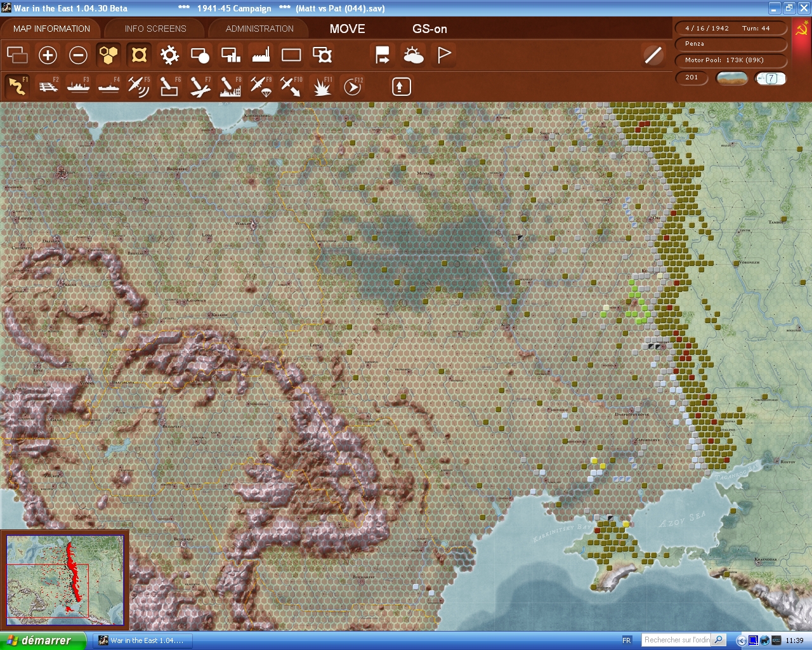Select the War in the East taskbar button

point(143,640)
